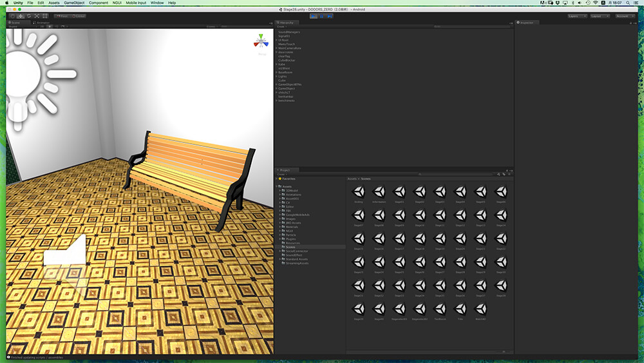
Task: Open the GameObject menu
Action: 74,3
